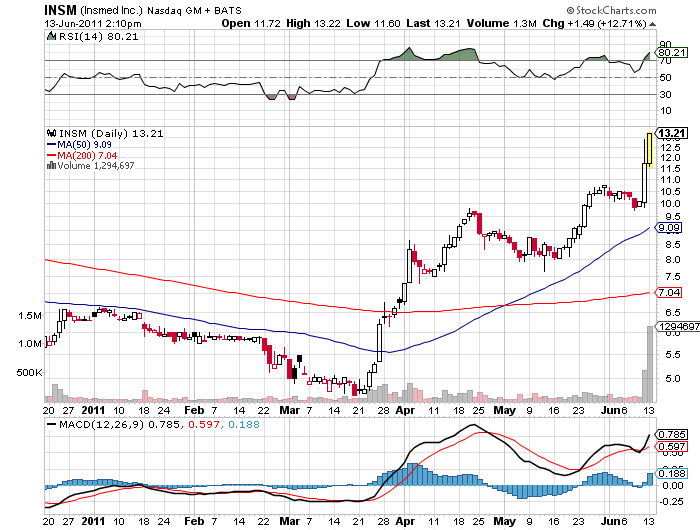Image resolution: width=700 pixels, height=530 pixels.
Task: Click the 13-Jun-2011 2:10pm timestamp
Action: (x=93, y=24)
